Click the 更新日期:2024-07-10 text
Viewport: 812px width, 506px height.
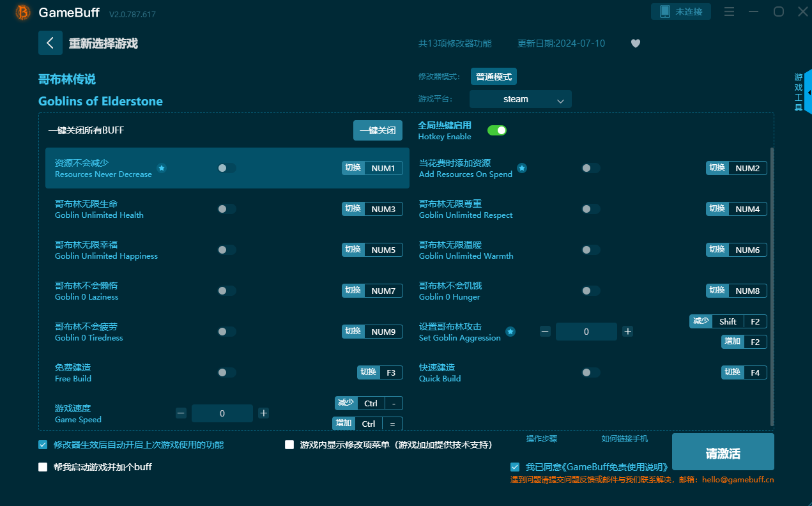[561, 43]
